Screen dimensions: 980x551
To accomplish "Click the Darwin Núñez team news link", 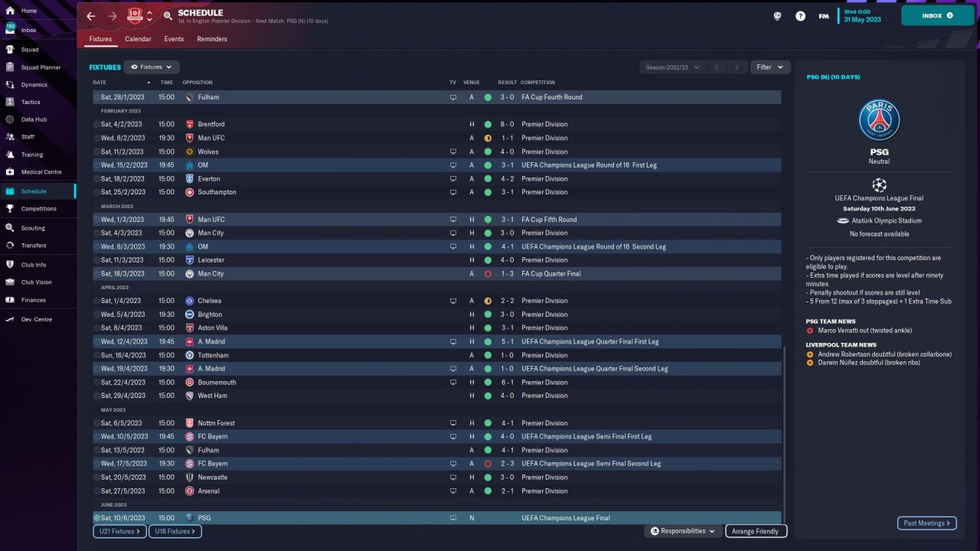I will [x=868, y=363].
